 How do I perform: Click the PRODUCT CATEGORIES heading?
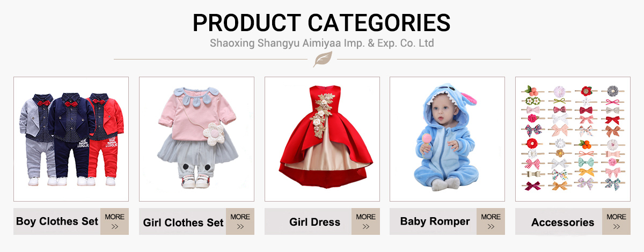pos(321,23)
